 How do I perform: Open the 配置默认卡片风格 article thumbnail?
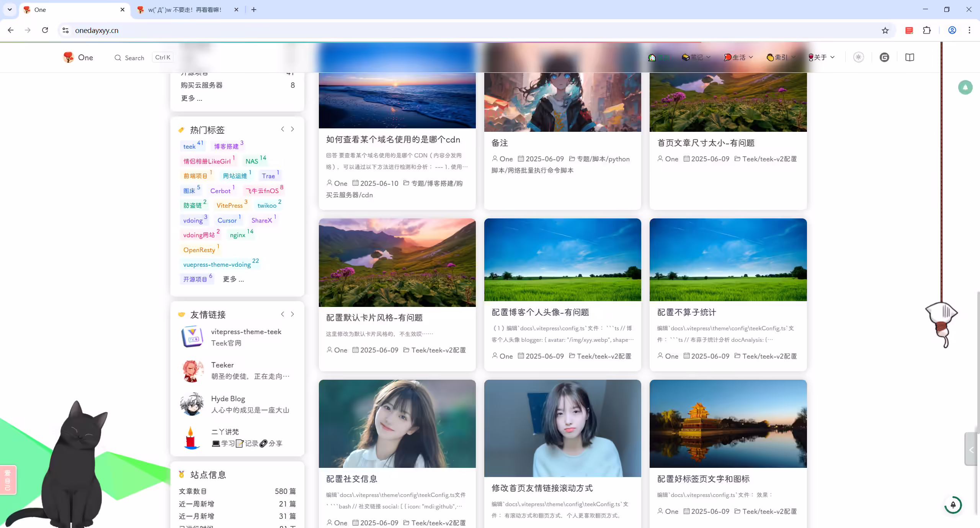coord(397,262)
